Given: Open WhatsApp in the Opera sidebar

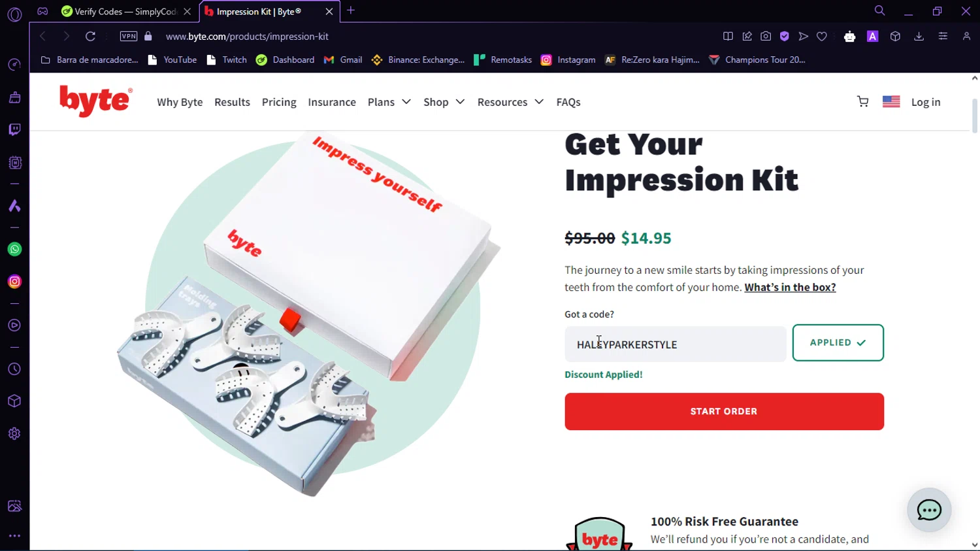Looking at the screenshot, I should pos(14,249).
